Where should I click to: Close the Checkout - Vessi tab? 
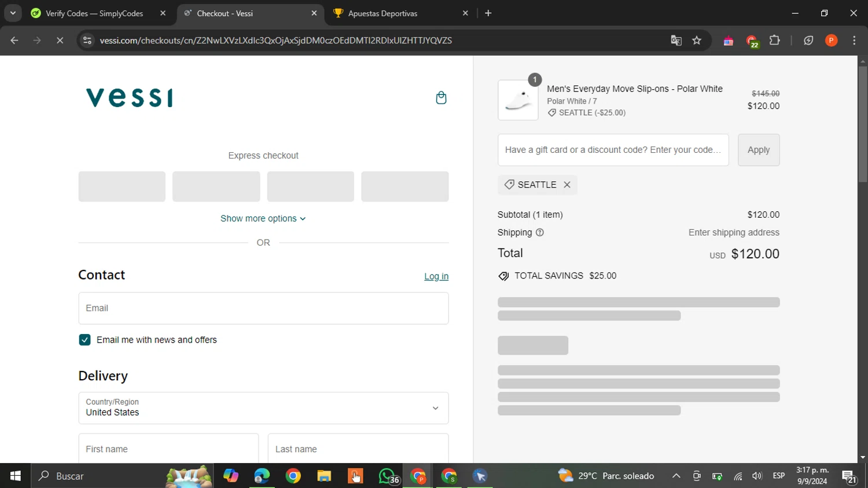[314, 13]
